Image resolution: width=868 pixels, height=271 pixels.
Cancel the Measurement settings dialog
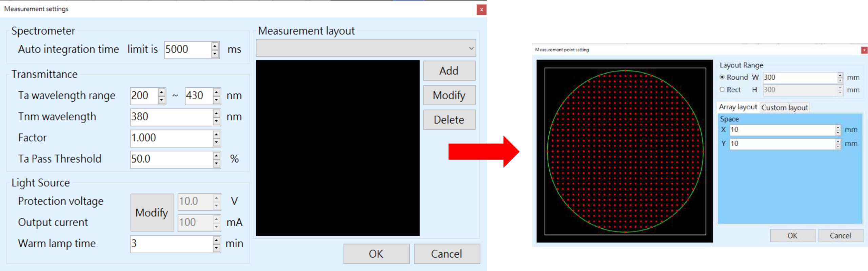(x=446, y=254)
